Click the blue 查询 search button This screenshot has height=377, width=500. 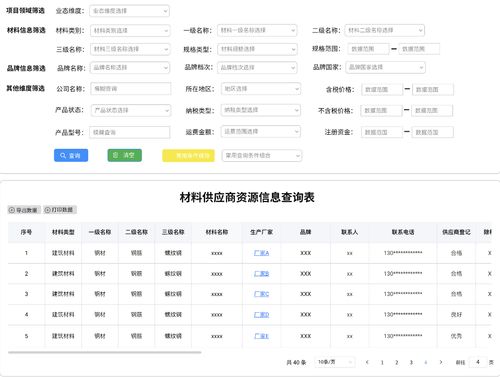point(71,155)
